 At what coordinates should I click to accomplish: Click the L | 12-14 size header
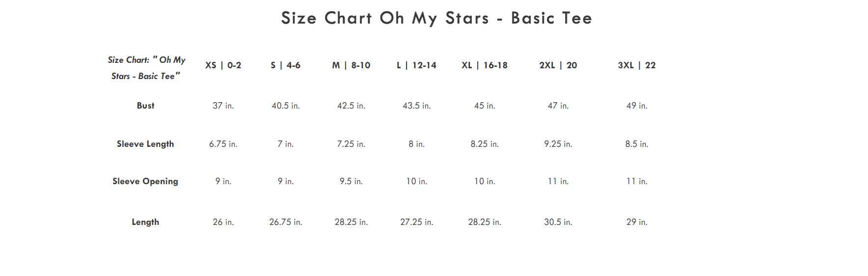pyautogui.click(x=416, y=65)
